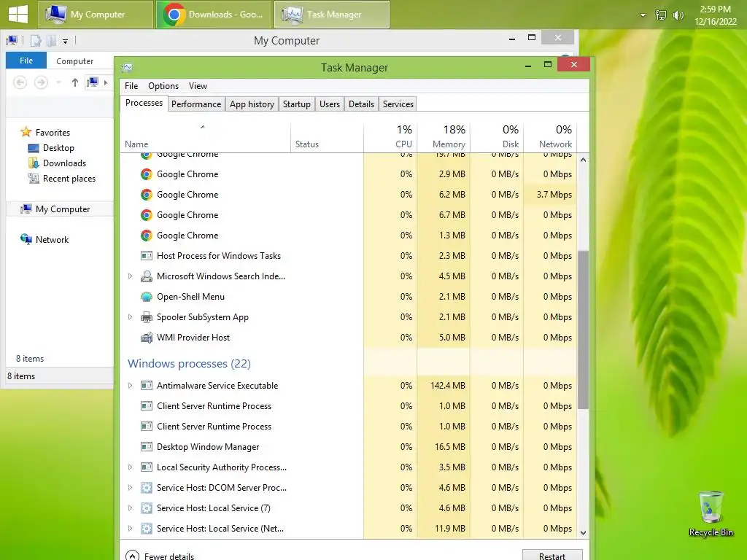Select Local Security Authority Process icon
Image resolution: width=747 pixels, height=560 pixels.
coord(146,467)
